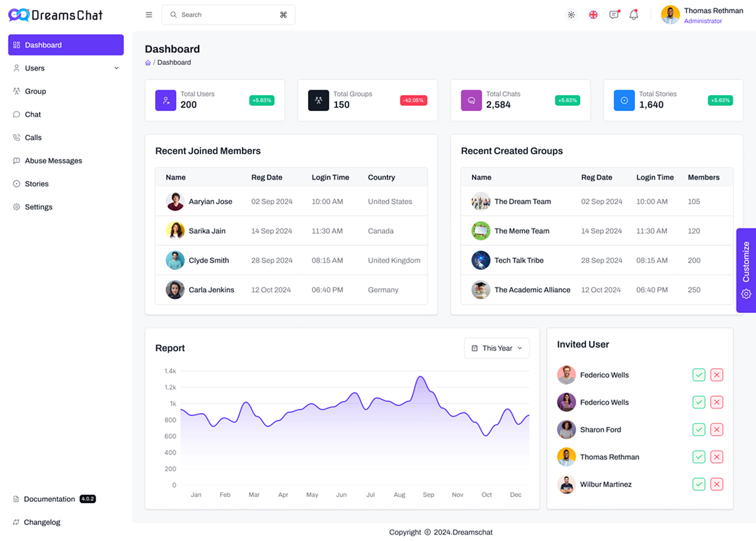The image size is (756, 541).
Task: Click Thomas Rethman profile avatar in header
Action: 670,15
